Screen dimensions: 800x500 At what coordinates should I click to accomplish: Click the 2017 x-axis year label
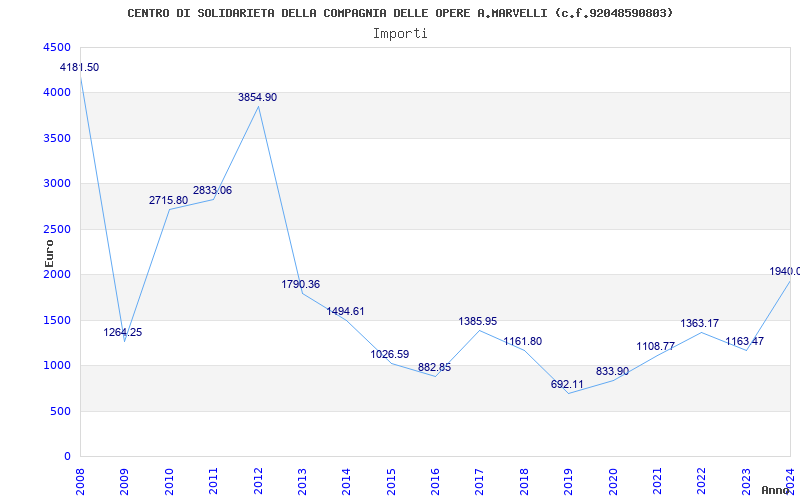pos(480,481)
